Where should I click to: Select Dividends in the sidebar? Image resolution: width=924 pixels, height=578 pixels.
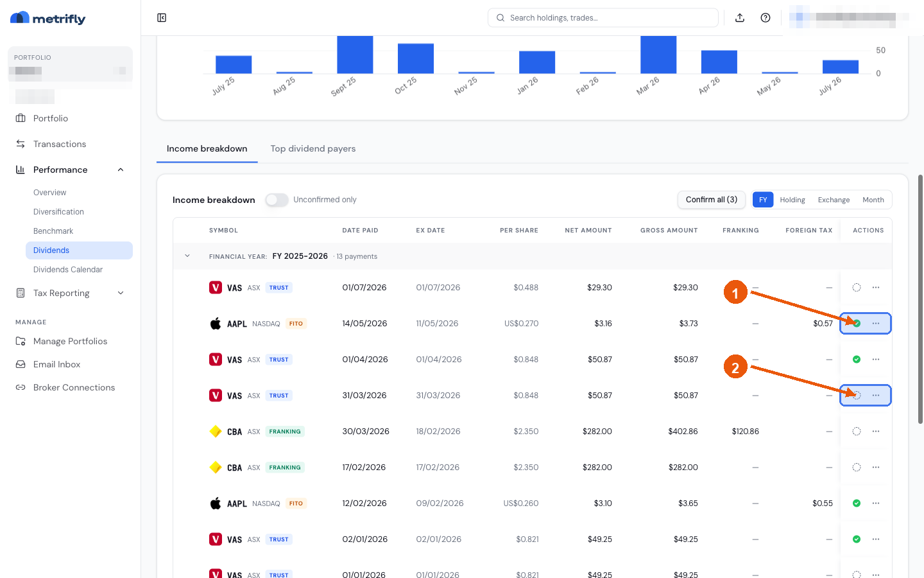pyautogui.click(x=79, y=250)
